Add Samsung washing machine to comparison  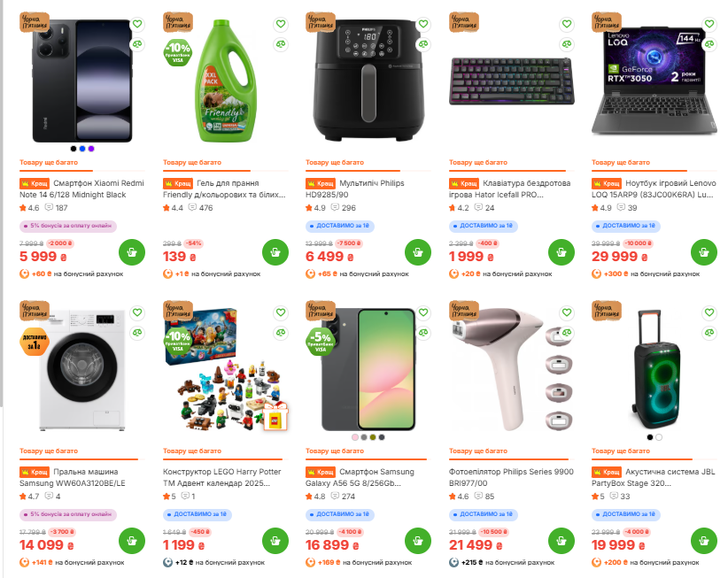point(137,332)
